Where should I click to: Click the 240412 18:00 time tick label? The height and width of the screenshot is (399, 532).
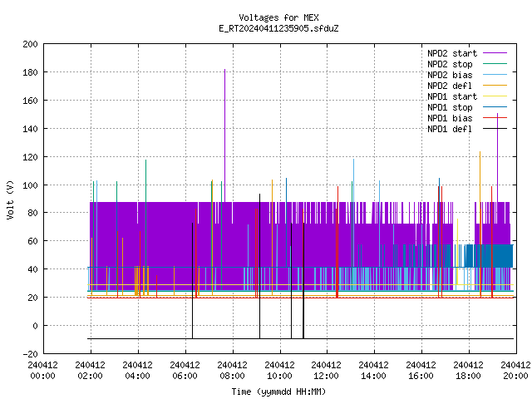[468, 371]
